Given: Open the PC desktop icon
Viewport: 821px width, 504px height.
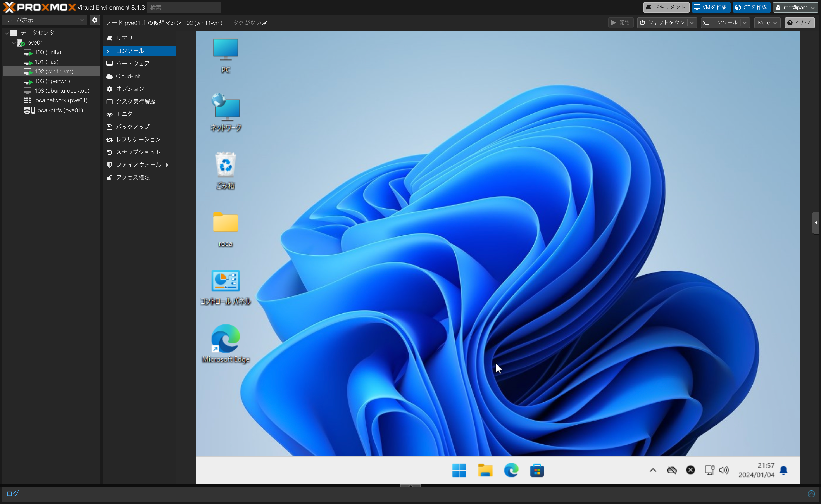Looking at the screenshot, I should tap(226, 56).
